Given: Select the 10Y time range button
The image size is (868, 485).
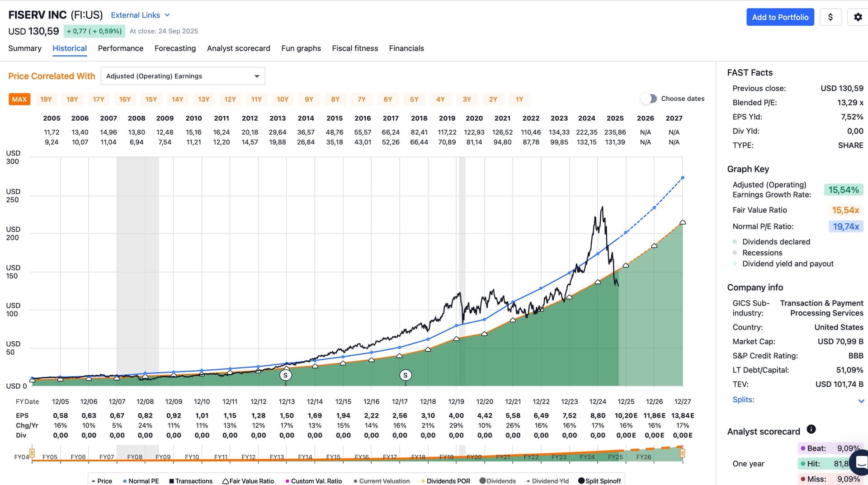Looking at the screenshot, I should point(283,99).
